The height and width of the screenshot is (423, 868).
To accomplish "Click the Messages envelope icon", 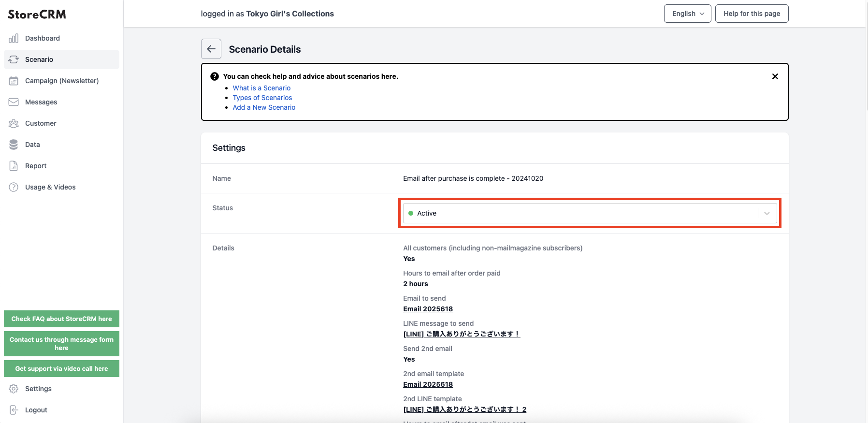I will (14, 102).
